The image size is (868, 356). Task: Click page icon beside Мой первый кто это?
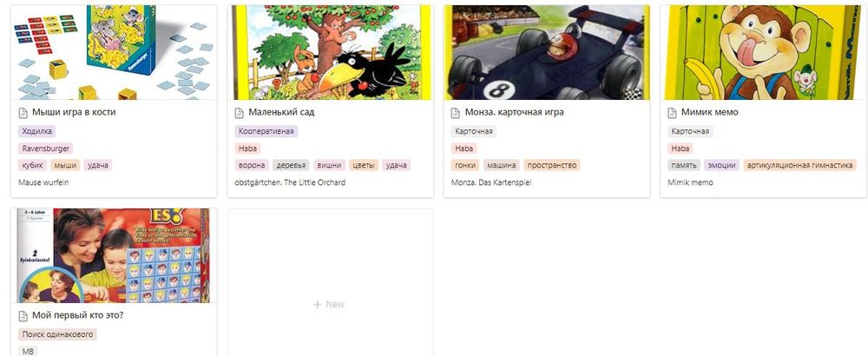click(x=23, y=316)
